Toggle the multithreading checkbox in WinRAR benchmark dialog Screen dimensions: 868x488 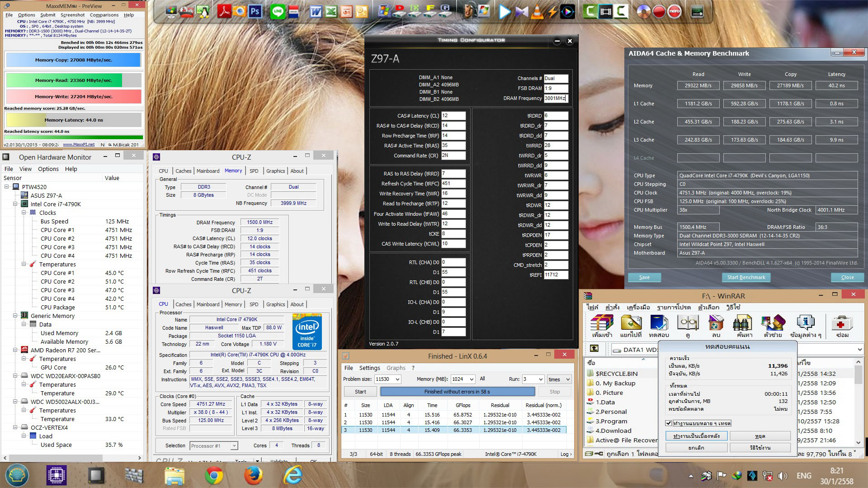[669, 423]
